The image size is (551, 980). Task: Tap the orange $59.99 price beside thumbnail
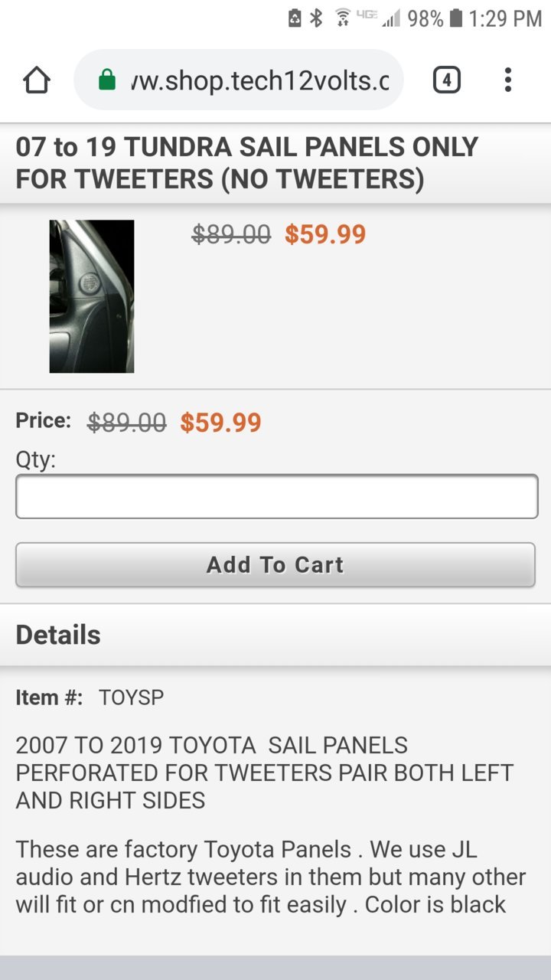coord(325,234)
